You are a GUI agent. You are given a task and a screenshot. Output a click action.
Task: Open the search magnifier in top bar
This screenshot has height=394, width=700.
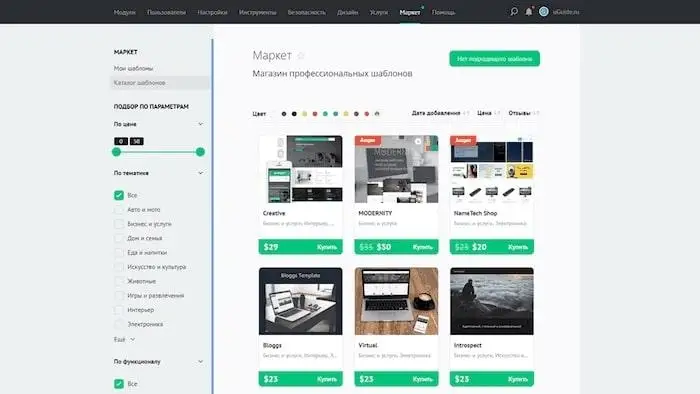click(514, 12)
